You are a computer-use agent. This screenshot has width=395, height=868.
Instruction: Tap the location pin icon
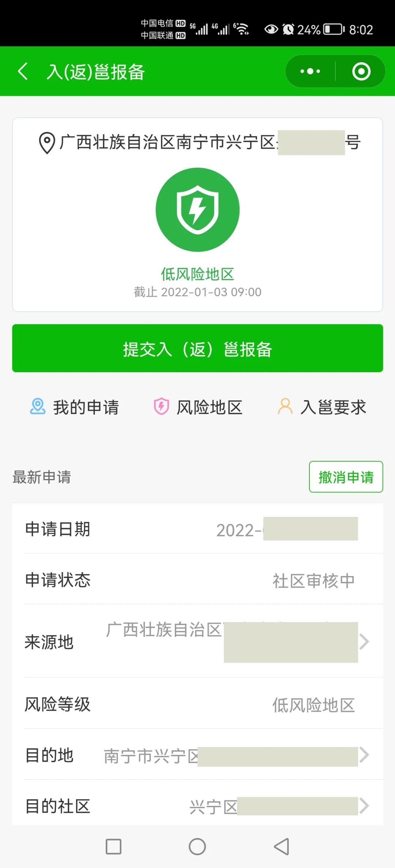[47, 142]
